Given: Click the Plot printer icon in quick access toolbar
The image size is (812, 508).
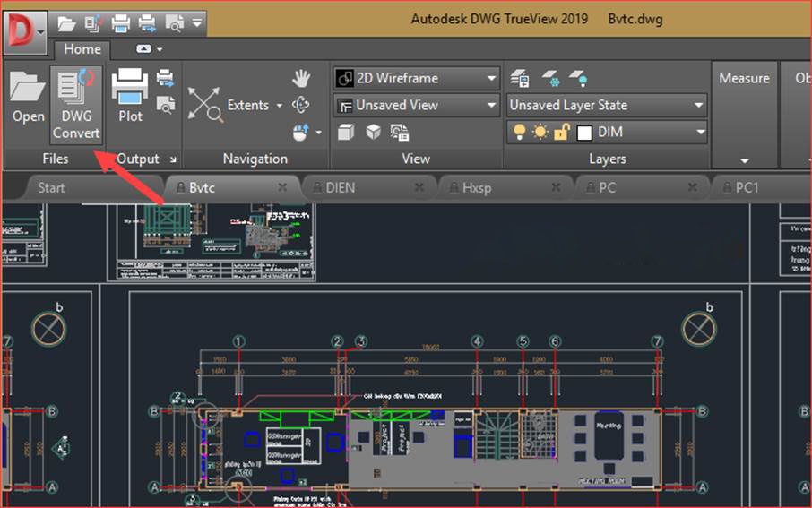Looking at the screenshot, I should (x=121, y=23).
